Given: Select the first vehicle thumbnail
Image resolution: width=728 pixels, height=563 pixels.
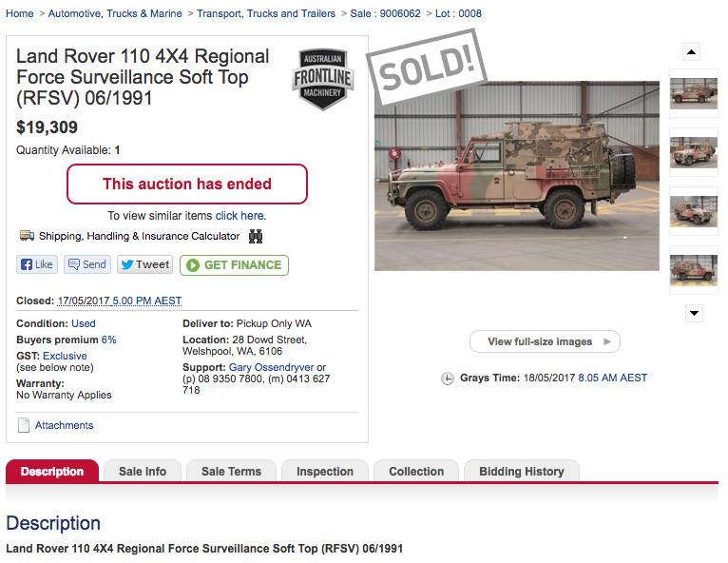Looking at the screenshot, I should (x=694, y=92).
